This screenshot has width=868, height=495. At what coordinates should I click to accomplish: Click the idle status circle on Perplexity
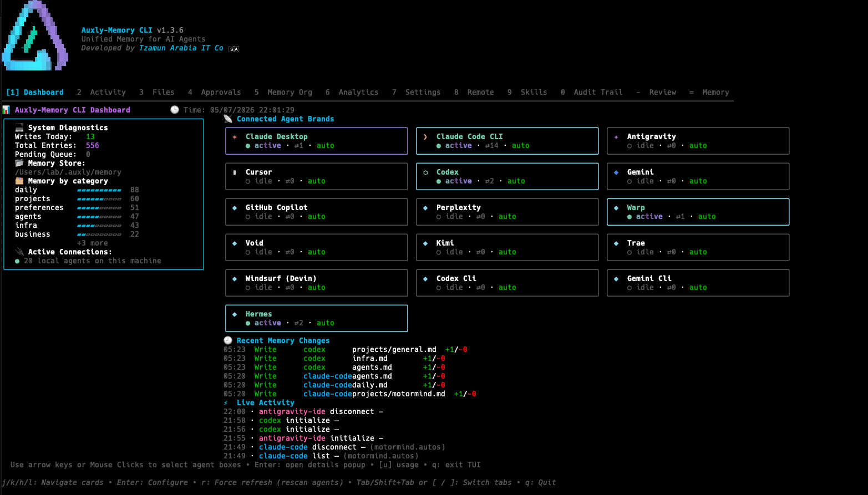[439, 217]
